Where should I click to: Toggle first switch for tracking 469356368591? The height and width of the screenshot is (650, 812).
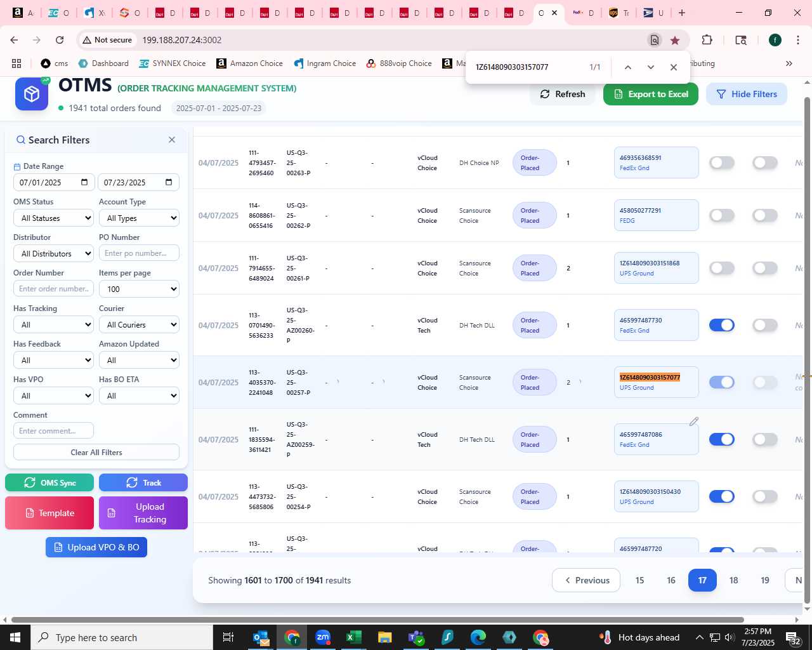coord(722,163)
